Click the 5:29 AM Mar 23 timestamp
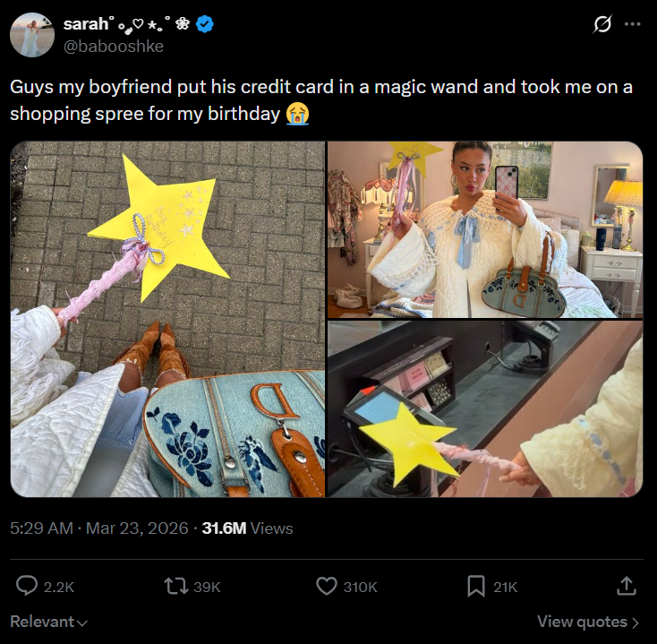The width and height of the screenshot is (657, 644). (98, 528)
